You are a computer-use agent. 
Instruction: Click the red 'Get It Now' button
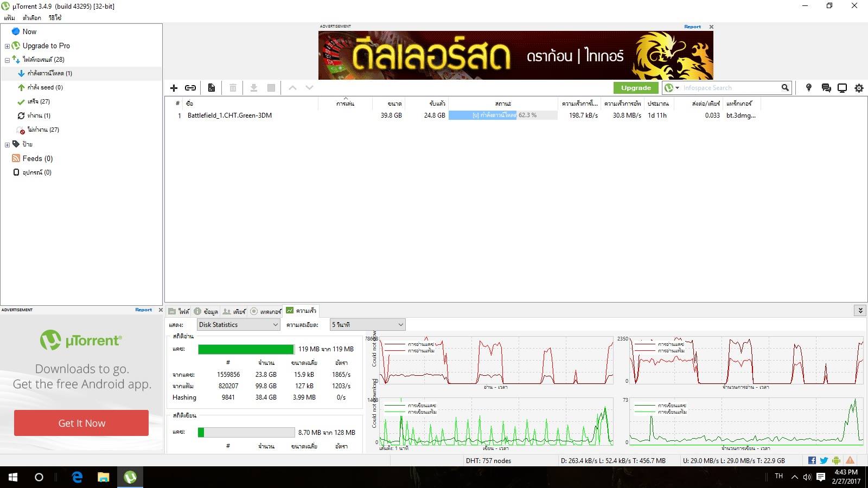coord(81,423)
